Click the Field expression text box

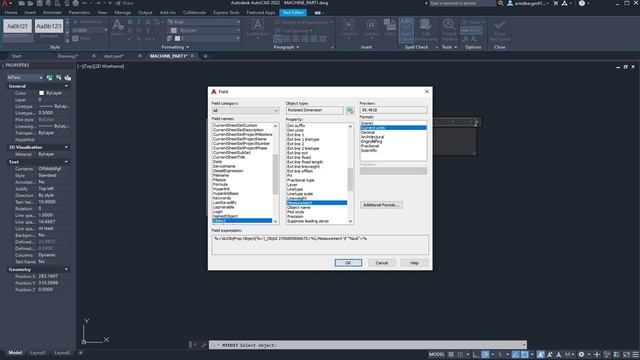tap(320, 244)
